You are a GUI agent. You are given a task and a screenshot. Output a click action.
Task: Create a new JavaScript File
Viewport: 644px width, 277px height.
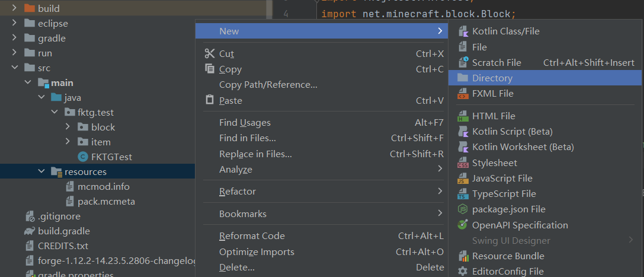click(502, 179)
